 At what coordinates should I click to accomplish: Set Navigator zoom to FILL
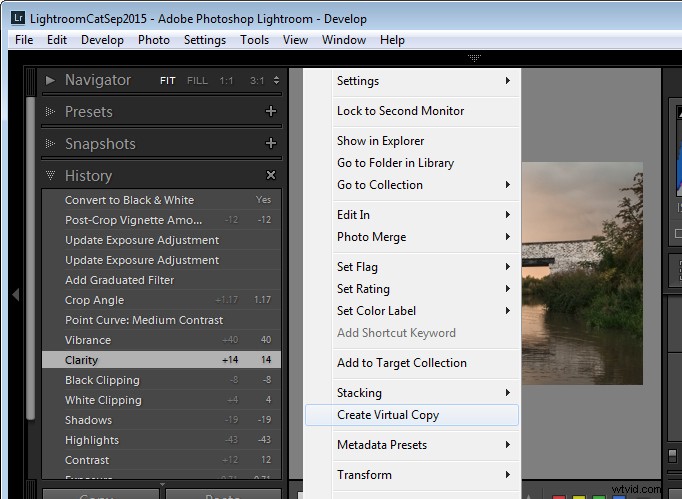pyautogui.click(x=197, y=80)
